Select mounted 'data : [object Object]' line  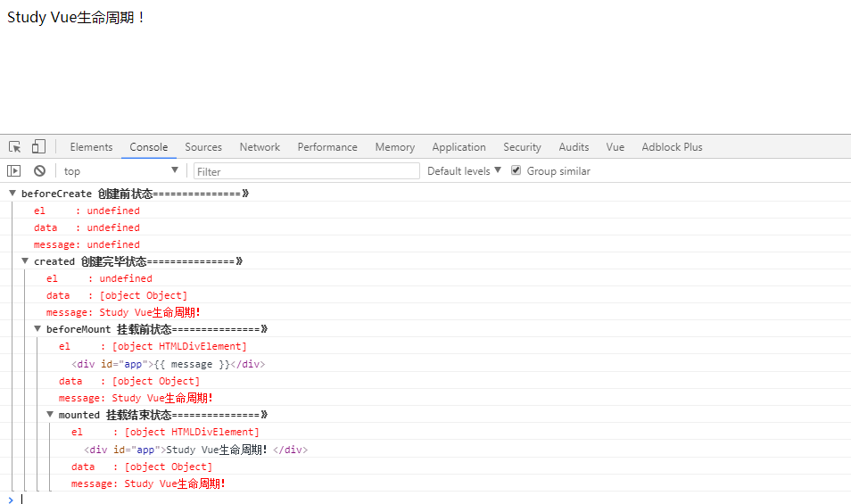142,467
